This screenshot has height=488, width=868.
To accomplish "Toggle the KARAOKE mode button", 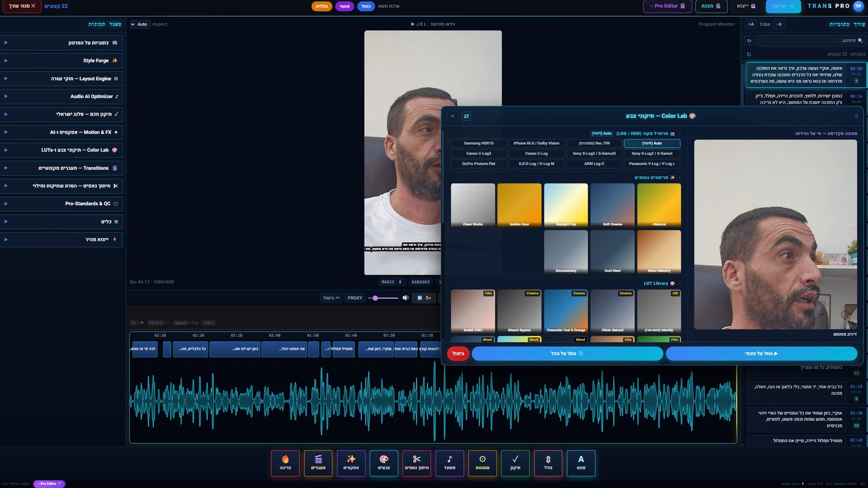I will click(x=421, y=282).
